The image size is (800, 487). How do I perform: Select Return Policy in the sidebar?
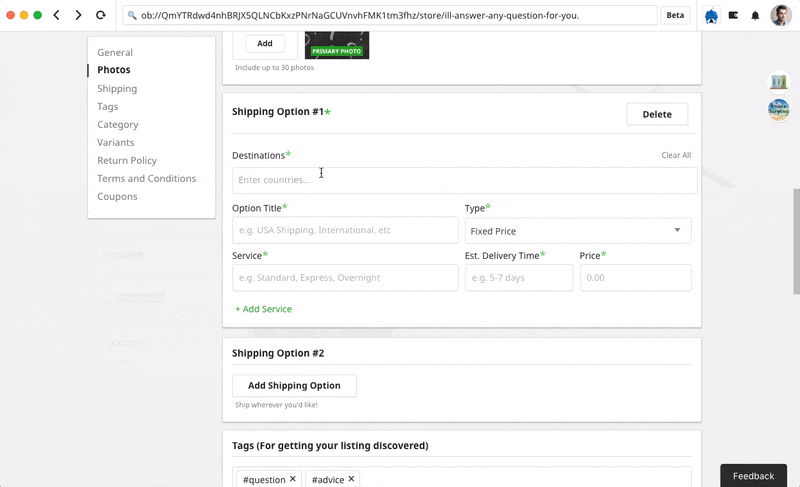127,160
